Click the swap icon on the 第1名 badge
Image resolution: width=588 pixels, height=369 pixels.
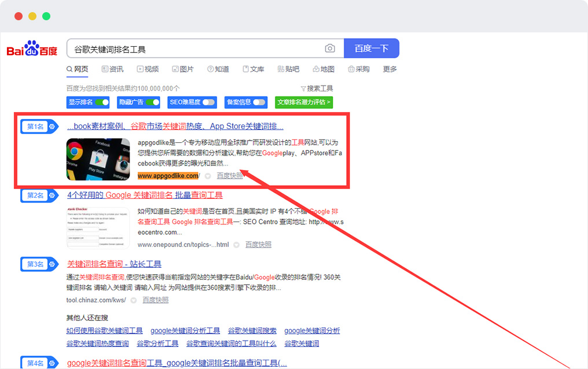(52, 127)
